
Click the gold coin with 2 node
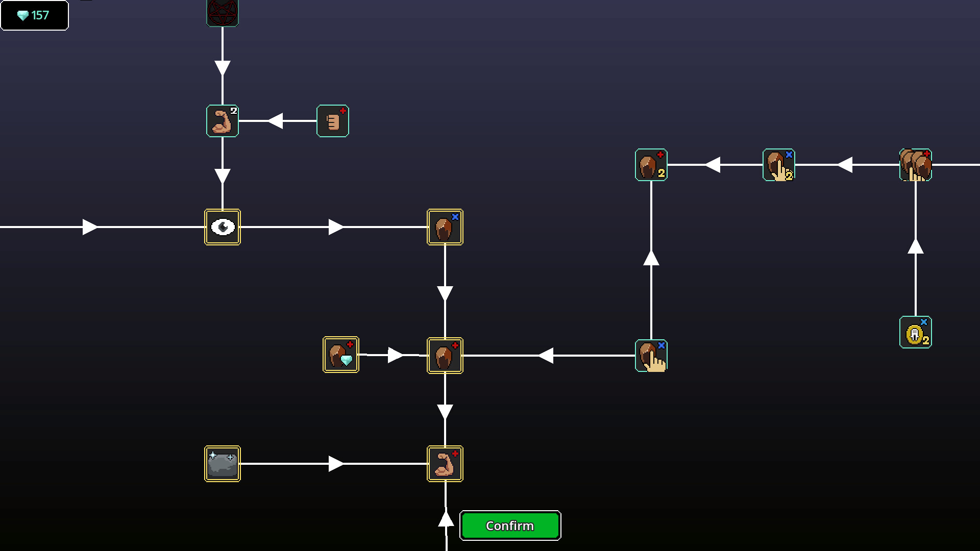(x=916, y=332)
